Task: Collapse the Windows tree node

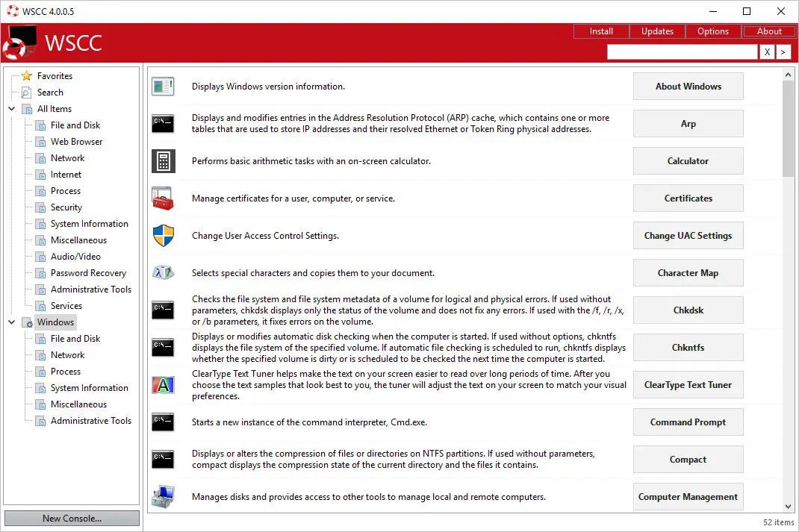Action: coord(12,322)
